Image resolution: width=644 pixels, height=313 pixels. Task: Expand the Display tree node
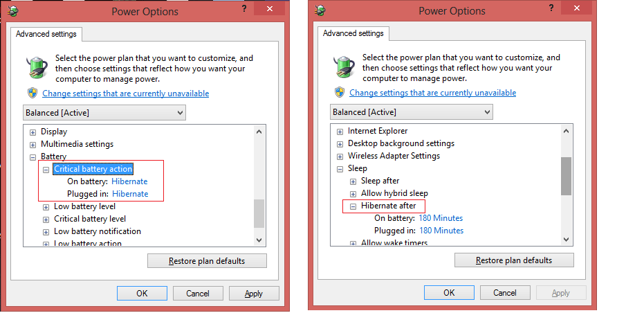click(33, 132)
